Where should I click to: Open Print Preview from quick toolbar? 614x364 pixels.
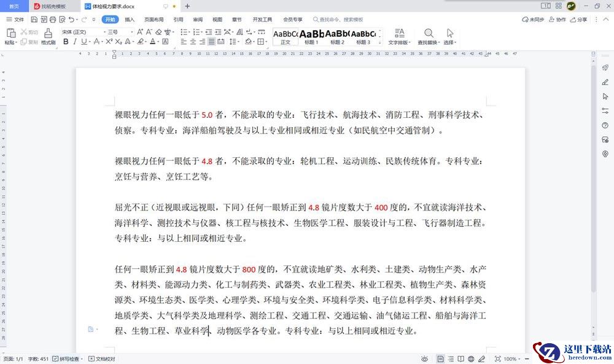(x=62, y=19)
